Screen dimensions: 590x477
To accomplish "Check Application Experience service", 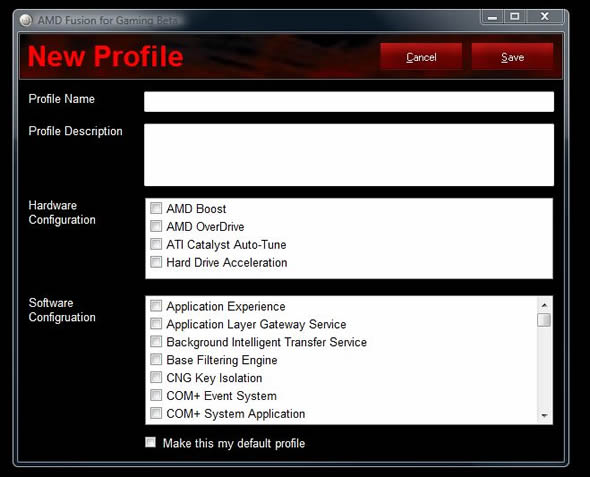I will coord(156,305).
